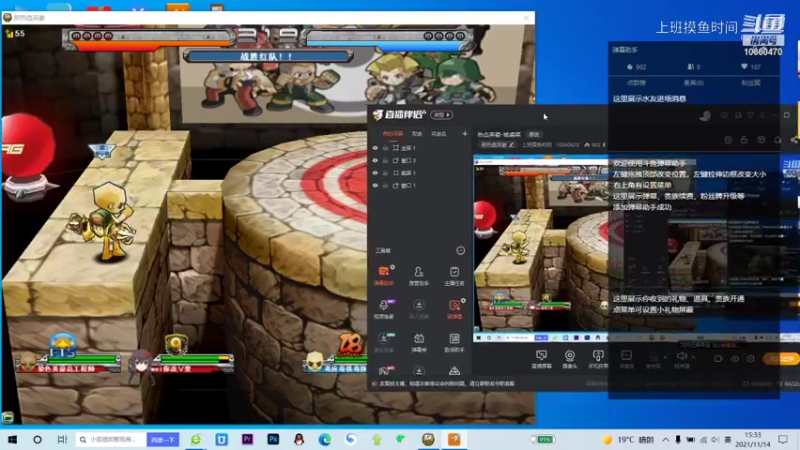This screenshot has height=450, width=800.
Task: Add a new scene with the plus icon
Action: tap(464, 134)
